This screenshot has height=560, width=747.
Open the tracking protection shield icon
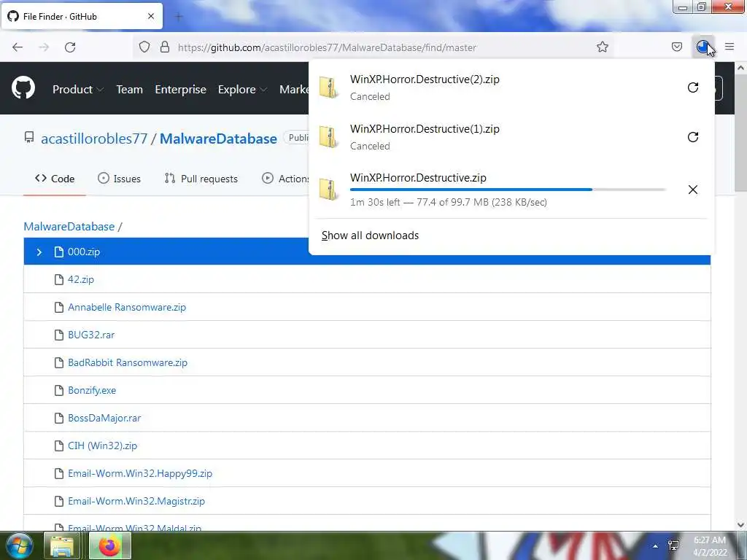click(x=144, y=47)
